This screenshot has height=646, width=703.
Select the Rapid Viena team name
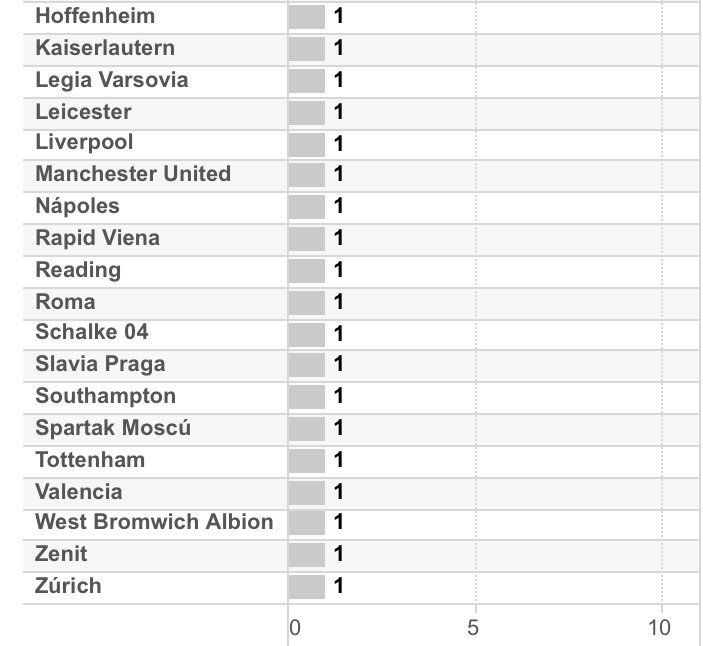97,238
